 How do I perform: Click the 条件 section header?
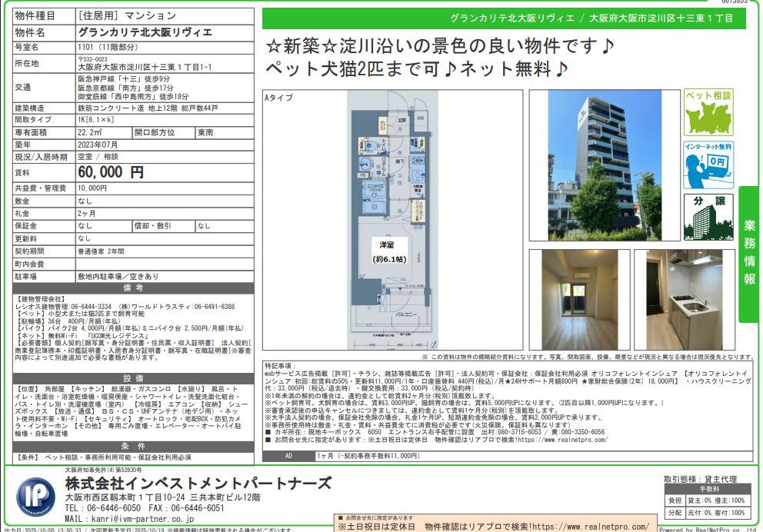tap(133, 446)
